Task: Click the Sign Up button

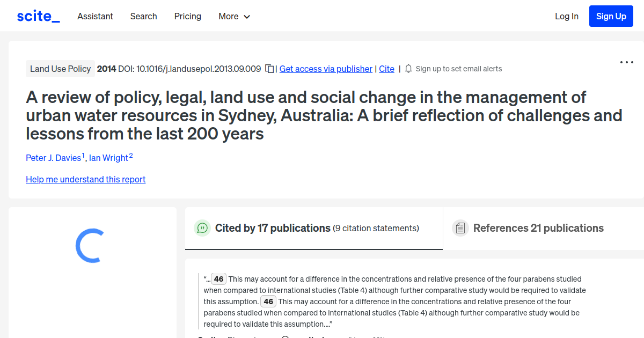Action: pos(611,16)
